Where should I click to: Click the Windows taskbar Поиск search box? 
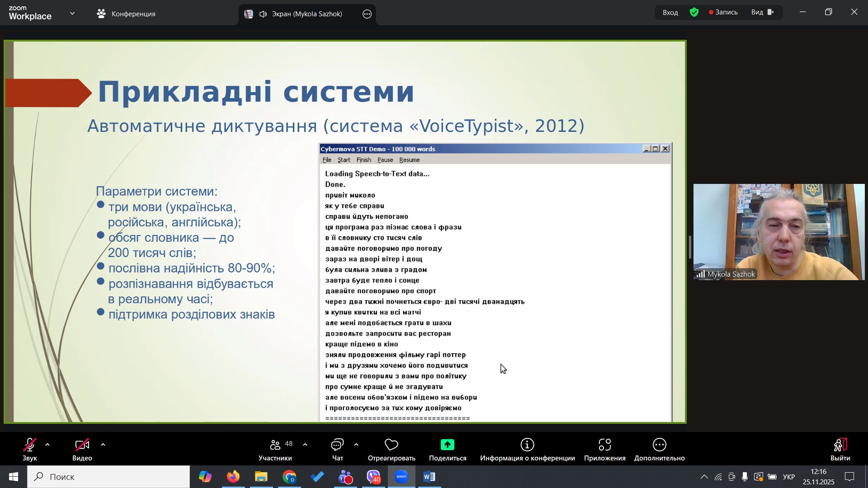(x=108, y=477)
